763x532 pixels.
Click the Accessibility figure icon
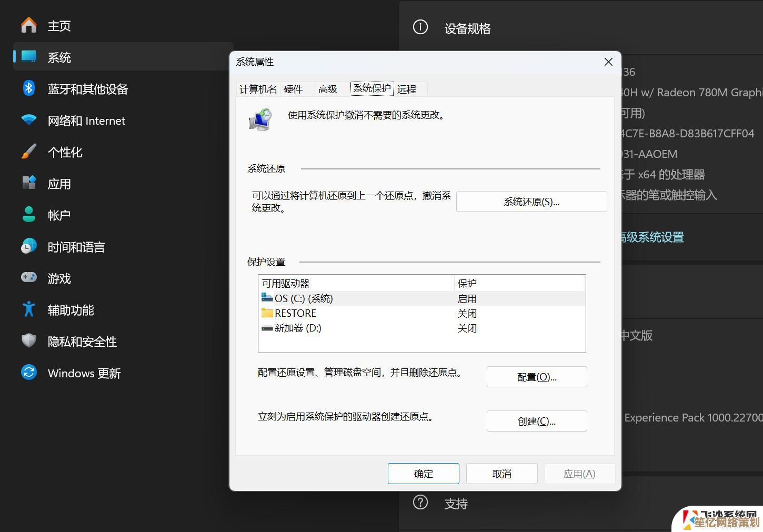coord(29,309)
